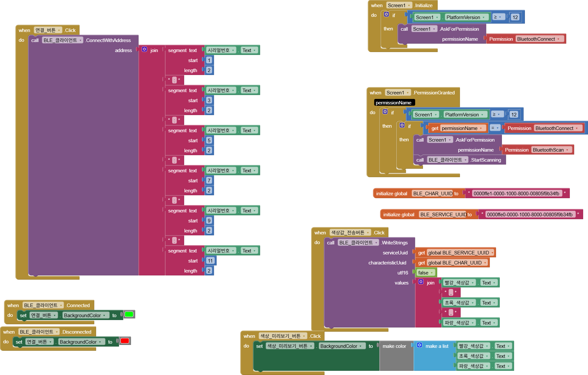This screenshot has height=375, width=588.
Task: Select the permissionName event parameter
Action: (x=394, y=103)
